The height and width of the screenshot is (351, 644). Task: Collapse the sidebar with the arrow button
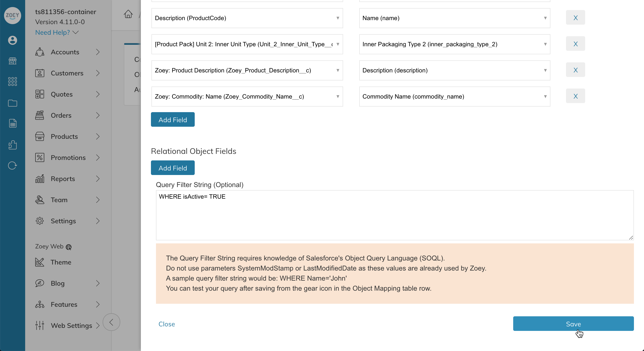(111, 322)
